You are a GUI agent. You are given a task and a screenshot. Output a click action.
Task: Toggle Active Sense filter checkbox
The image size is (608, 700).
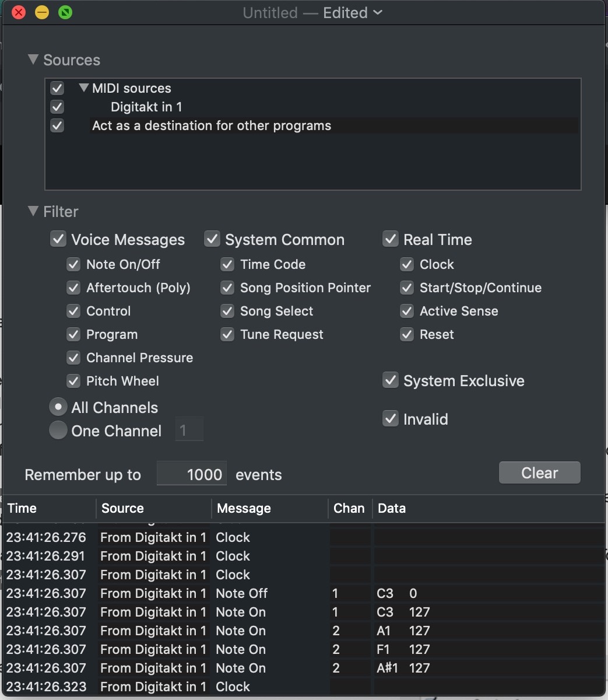[407, 311]
